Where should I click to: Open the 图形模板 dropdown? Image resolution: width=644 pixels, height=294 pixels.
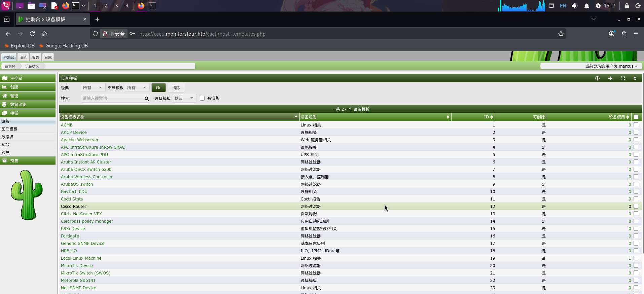(137, 88)
